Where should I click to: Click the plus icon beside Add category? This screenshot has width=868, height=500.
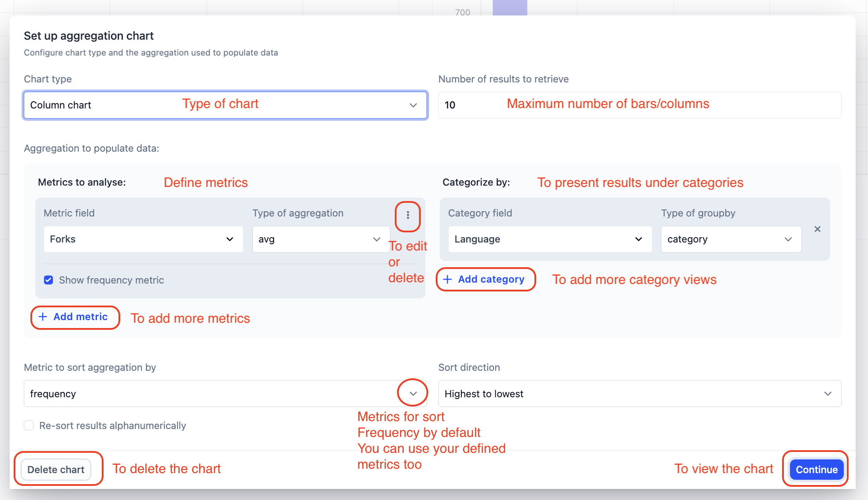point(447,279)
